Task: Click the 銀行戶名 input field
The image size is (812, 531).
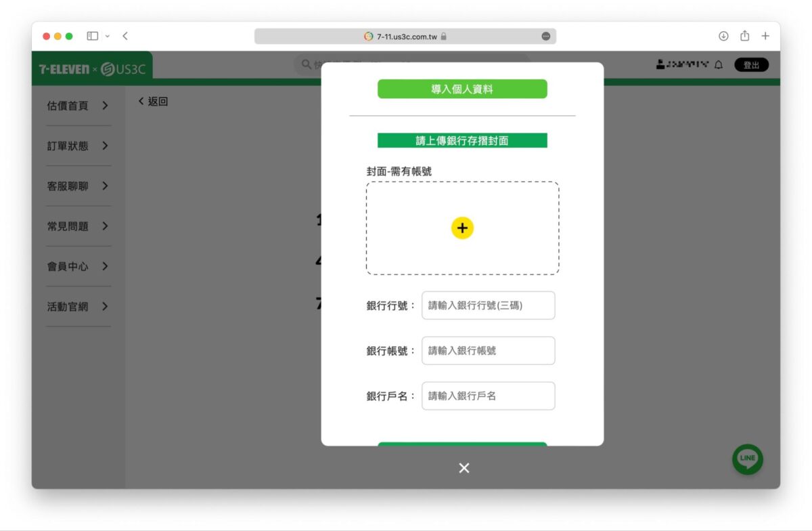Action: tap(489, 396)
